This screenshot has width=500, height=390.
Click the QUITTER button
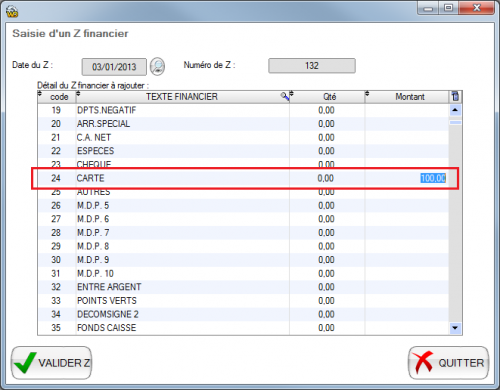tap(449, 363)
